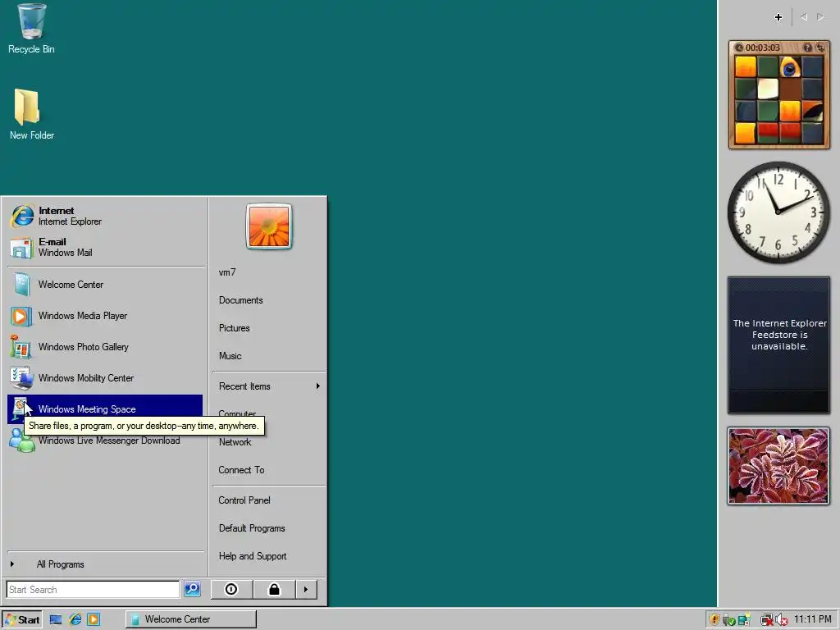This screenshot has width=840, height=630.
Task: Launch Internet Explorer from Quick Launch
Action: [75, 619]
